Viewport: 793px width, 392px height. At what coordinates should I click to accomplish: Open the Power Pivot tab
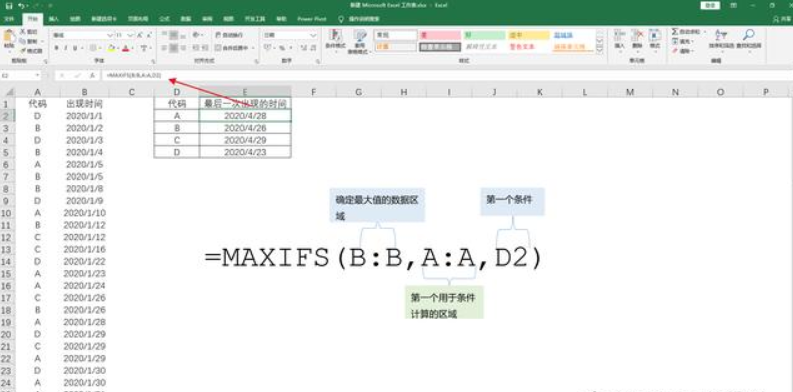tap(312, 19)
